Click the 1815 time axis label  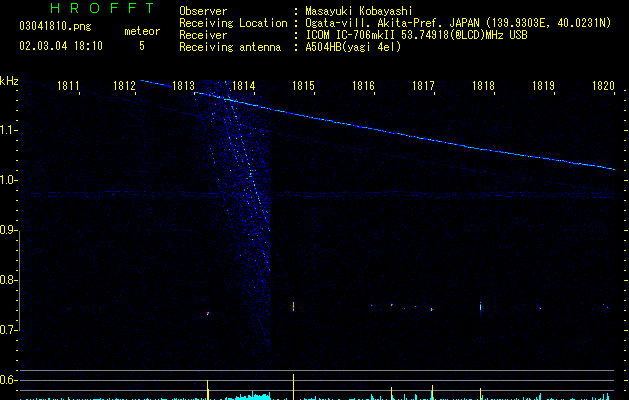tap(303, 86)
